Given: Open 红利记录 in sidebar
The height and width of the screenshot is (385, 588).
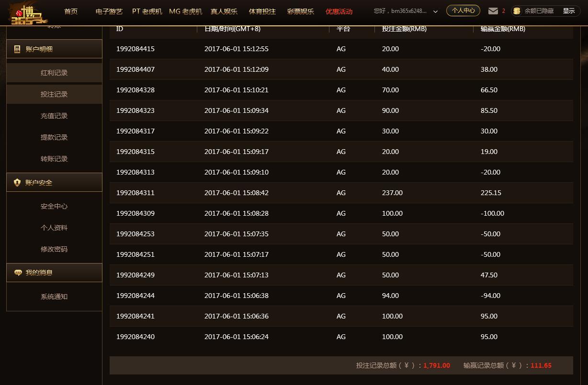Looking at the screenshot, I should click(54, 73).
